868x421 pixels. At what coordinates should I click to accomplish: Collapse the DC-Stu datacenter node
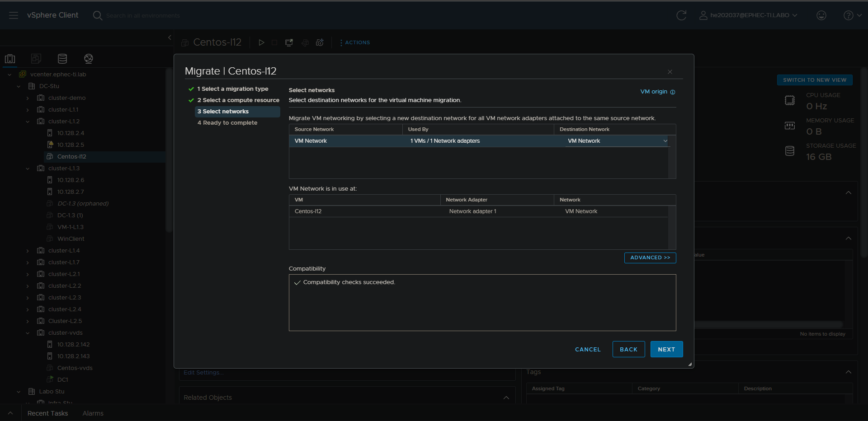(19, 86)
